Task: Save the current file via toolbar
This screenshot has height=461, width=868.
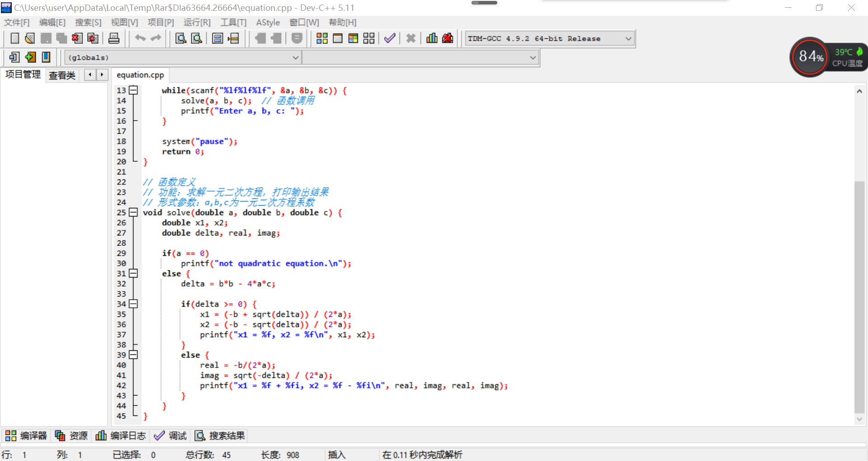Action: [46, 38]
